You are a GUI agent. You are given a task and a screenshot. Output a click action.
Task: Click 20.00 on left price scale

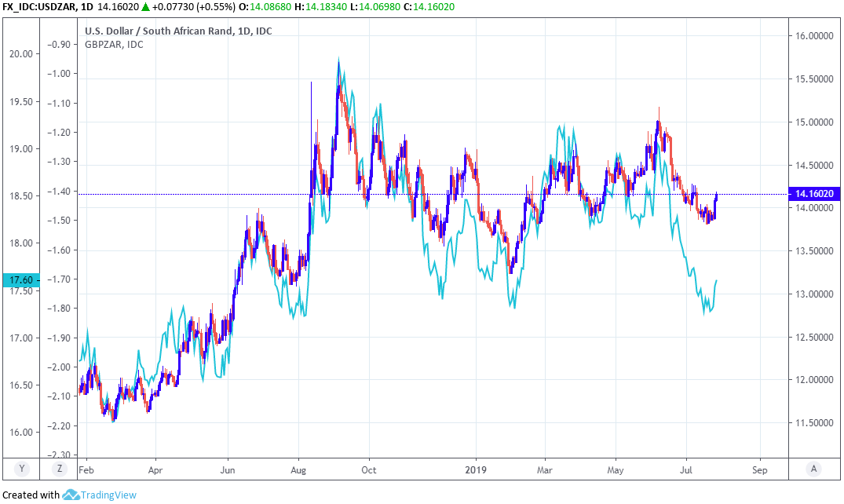point(21,54)
